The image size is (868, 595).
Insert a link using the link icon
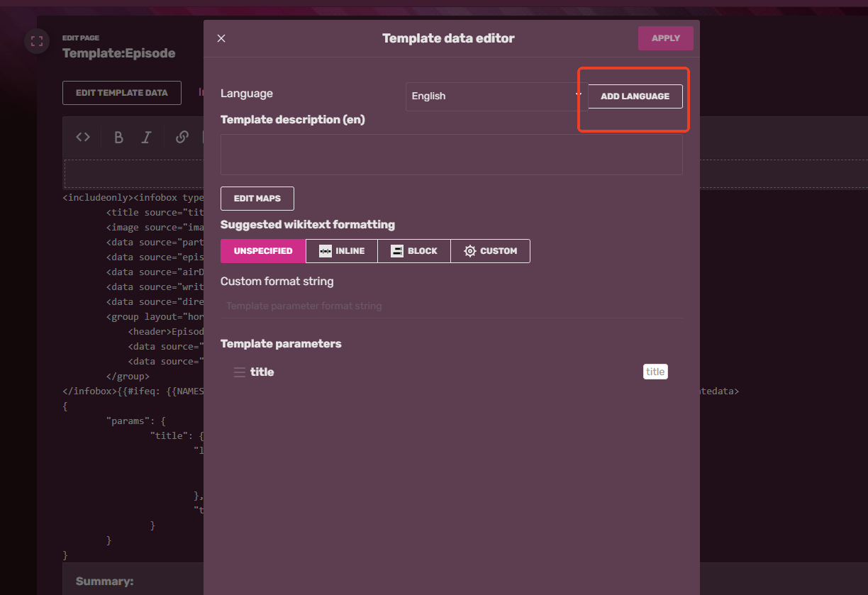(182, 136)
